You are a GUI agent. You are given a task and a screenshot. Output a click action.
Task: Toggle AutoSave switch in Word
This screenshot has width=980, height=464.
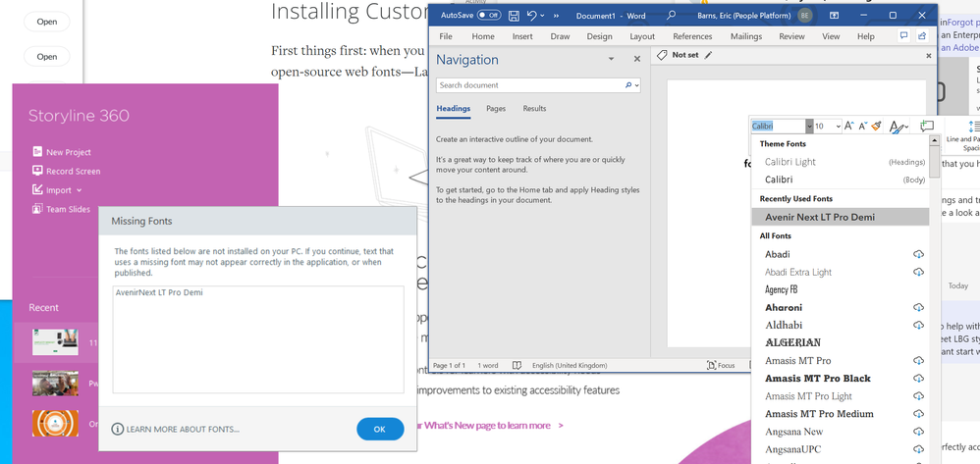tap(488, 15)
